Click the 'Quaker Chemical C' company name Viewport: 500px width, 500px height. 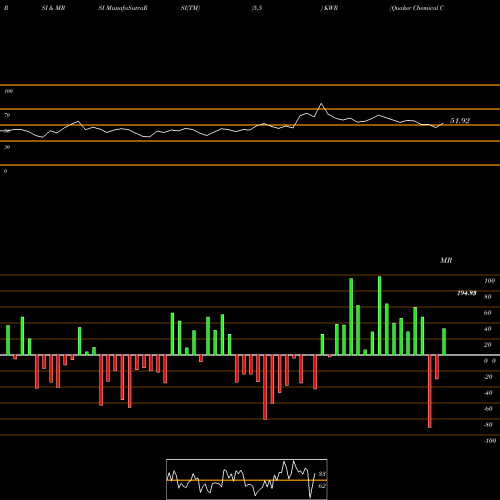click(x=417, y=8)
